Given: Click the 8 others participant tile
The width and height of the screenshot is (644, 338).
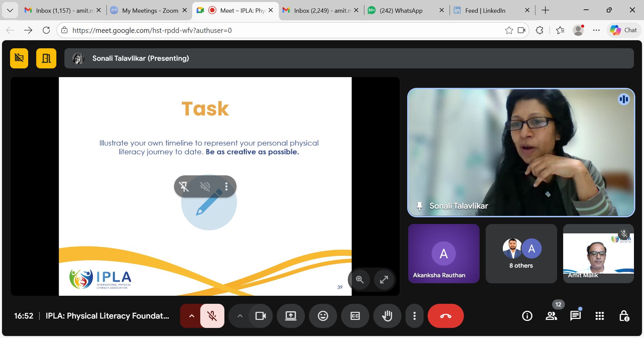Looking at the screenshot, I should 521,253.
